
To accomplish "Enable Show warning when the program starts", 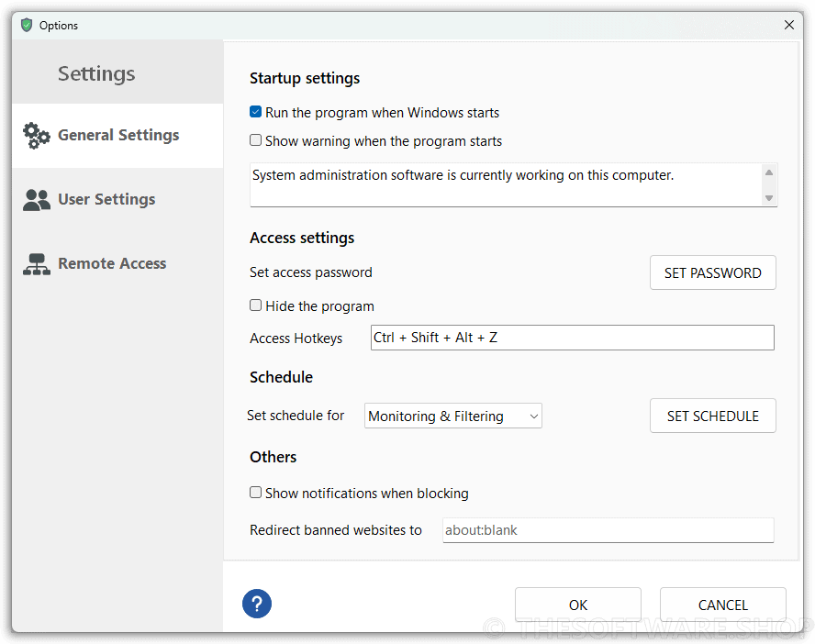I will coord(255,140).
